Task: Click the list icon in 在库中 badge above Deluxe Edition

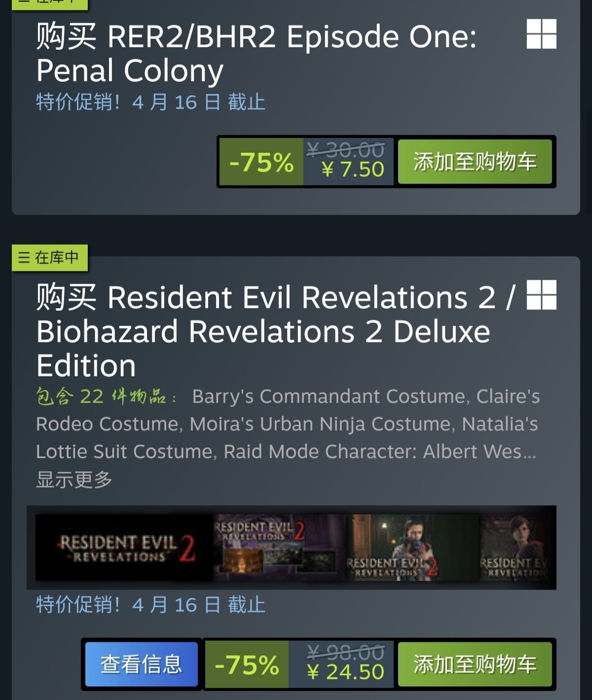Action: (x=24, y=258)
